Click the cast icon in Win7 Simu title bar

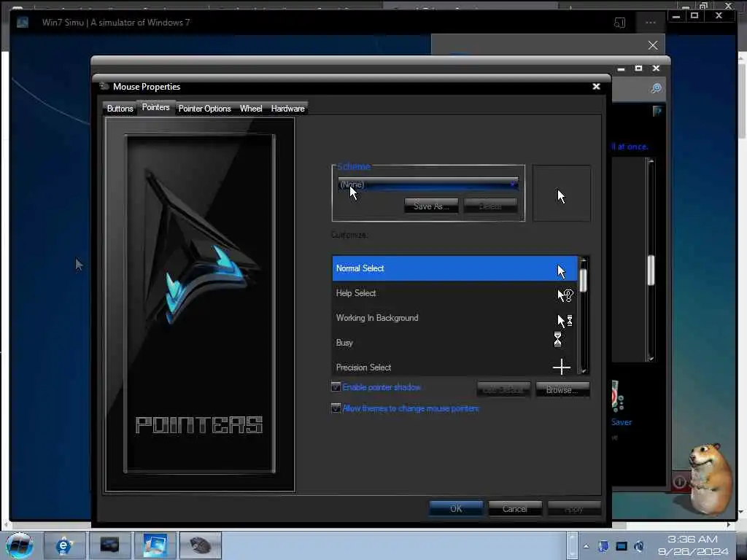tap(619, 23)
